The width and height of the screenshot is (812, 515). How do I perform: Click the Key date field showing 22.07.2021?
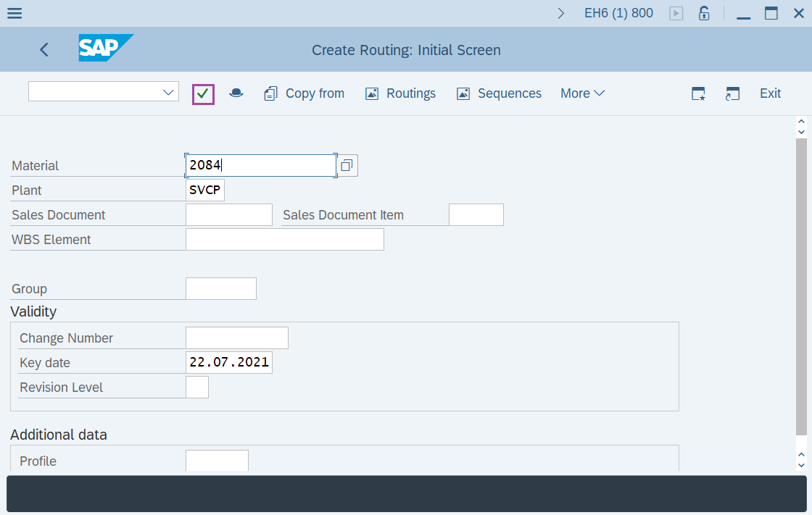228,362
